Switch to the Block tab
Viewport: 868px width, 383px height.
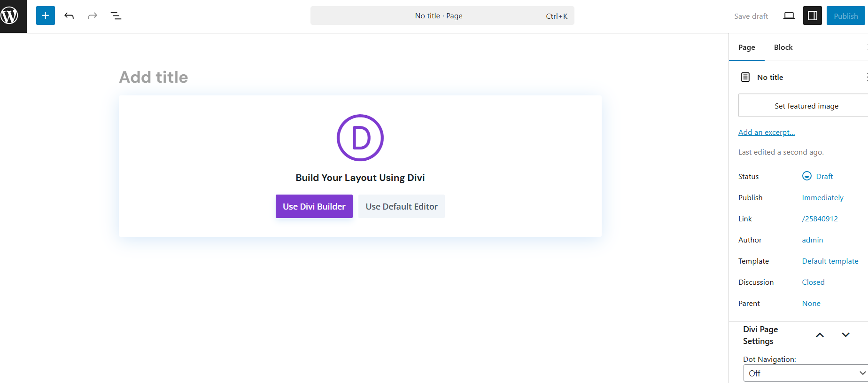click(783, 47)
